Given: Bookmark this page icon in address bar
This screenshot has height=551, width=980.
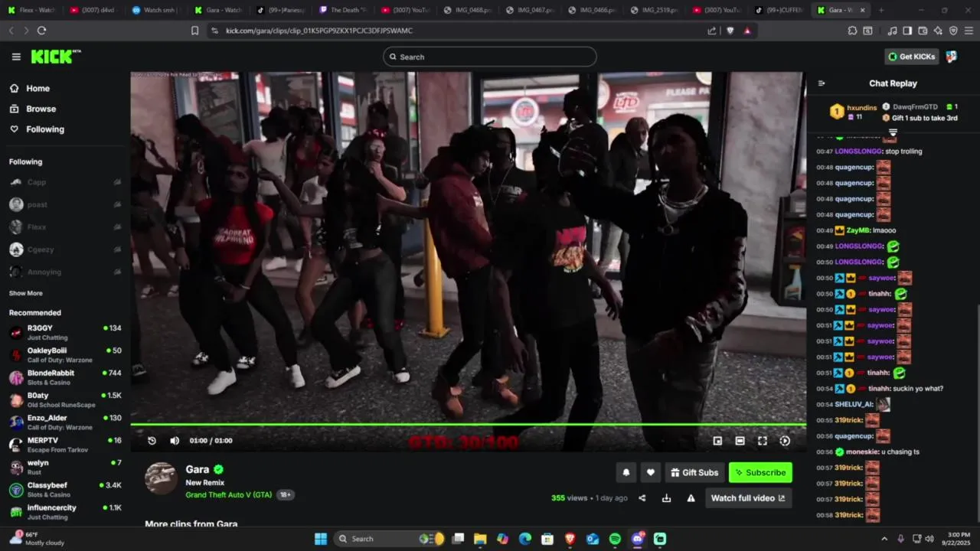Looking at the screenshot, I should tap(194, 31).
